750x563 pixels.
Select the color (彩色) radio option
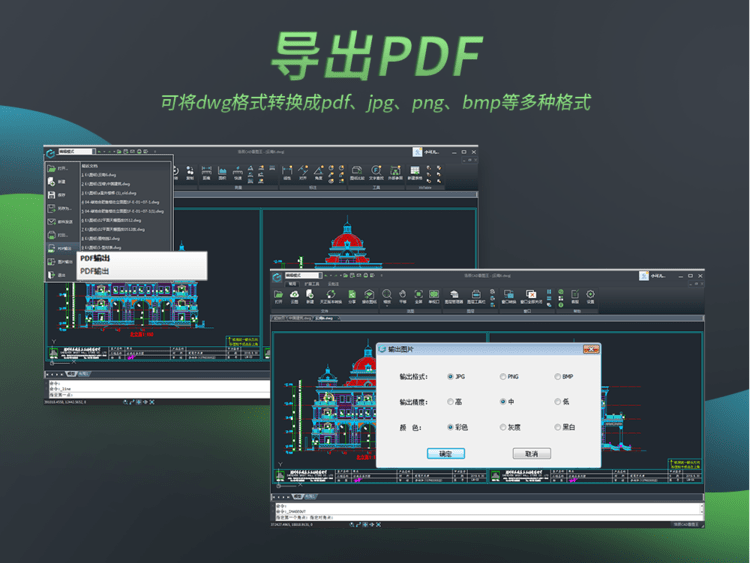coord(450,427)
